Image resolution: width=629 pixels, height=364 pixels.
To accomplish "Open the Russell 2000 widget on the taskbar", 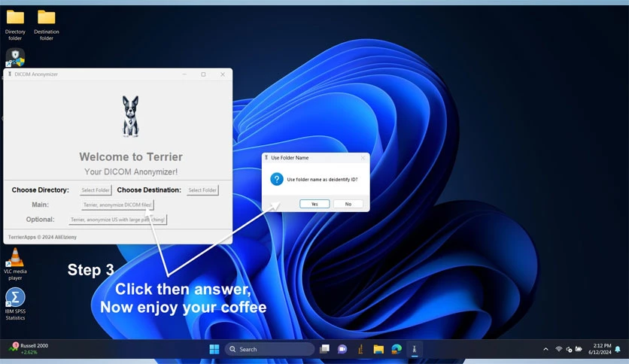I will (29, 349).
